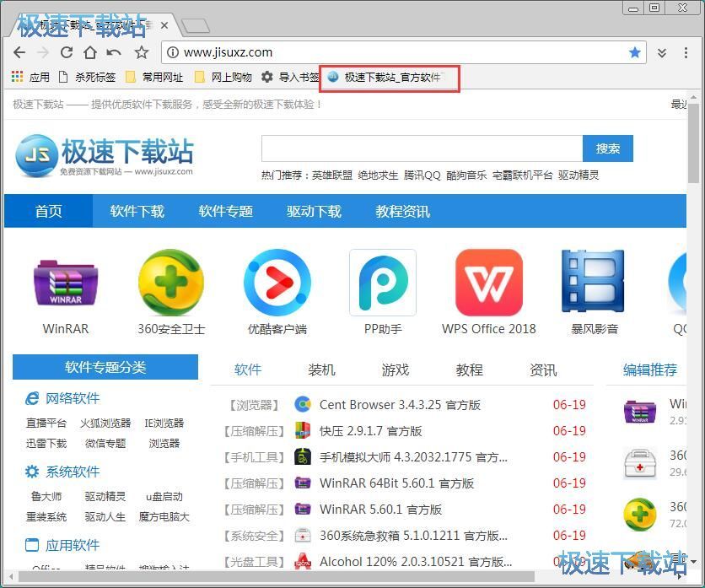
Task: Click the 手机模拟大师 list icon
Action: 303,456
